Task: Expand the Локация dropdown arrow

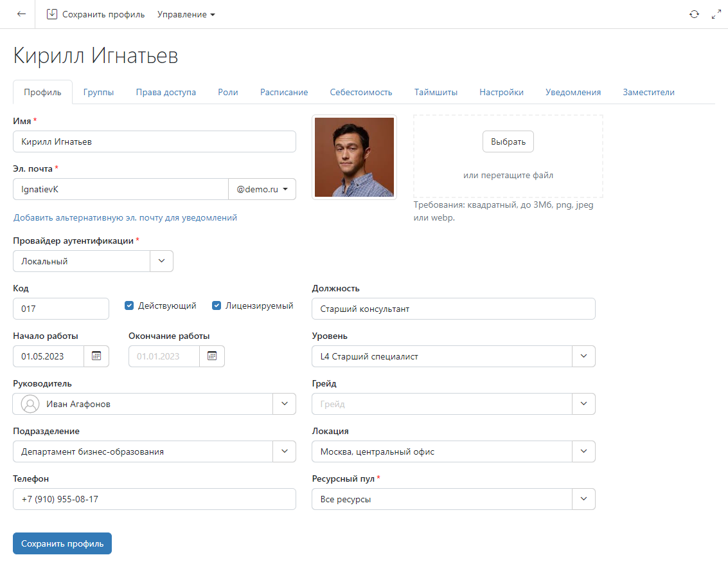Action: (583, 451)
